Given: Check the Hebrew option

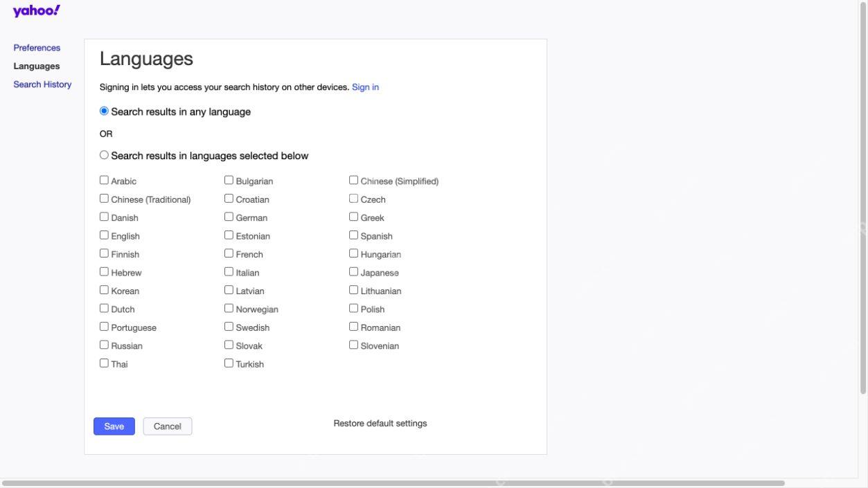Looking at the screenshot, I should 105,272.
